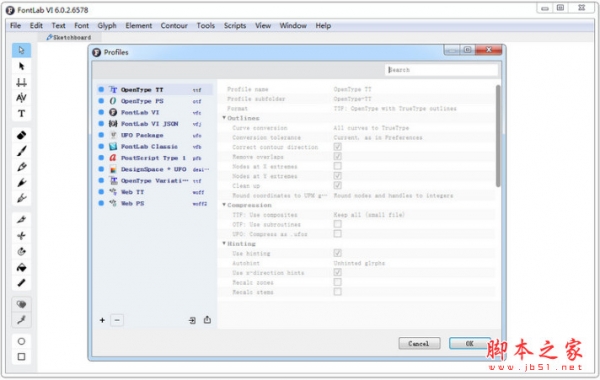Select the FontLab VI JSON profile

[x=155, y=124]
